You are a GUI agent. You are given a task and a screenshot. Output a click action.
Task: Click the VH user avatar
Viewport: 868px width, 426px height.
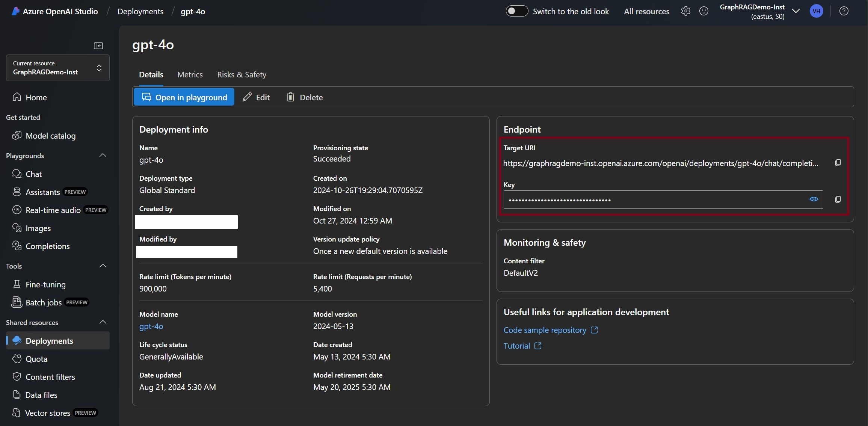pos(816,11)
